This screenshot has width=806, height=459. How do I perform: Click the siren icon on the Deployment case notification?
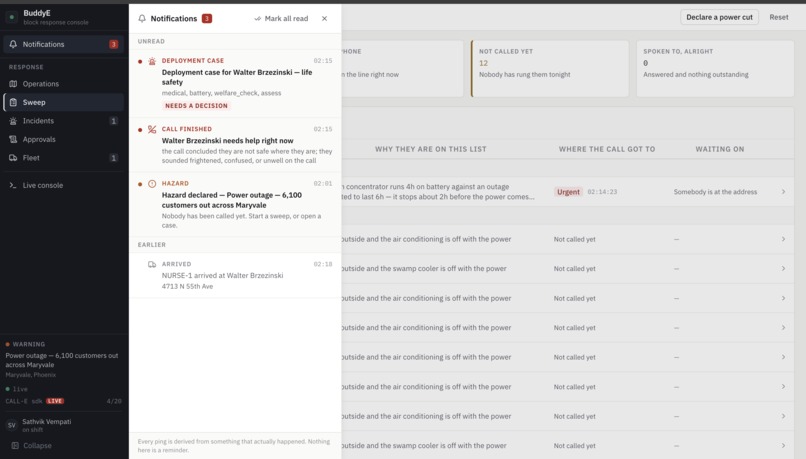click(152, 61)
